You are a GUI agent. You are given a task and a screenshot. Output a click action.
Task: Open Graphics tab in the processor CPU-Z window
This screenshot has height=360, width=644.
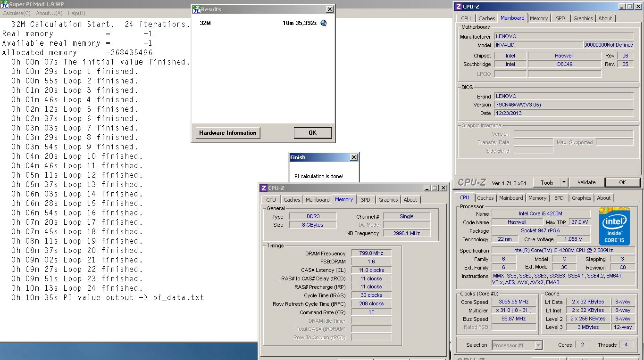(582, 198)
